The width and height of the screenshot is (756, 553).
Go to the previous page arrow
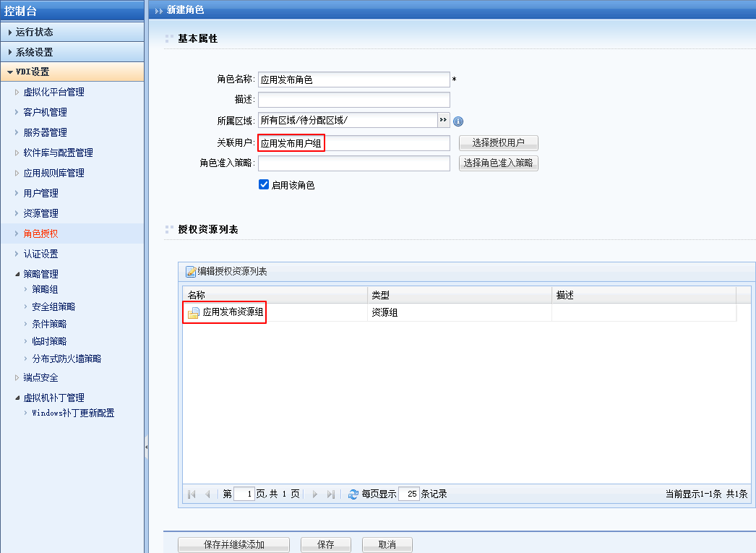click(207, 494)
